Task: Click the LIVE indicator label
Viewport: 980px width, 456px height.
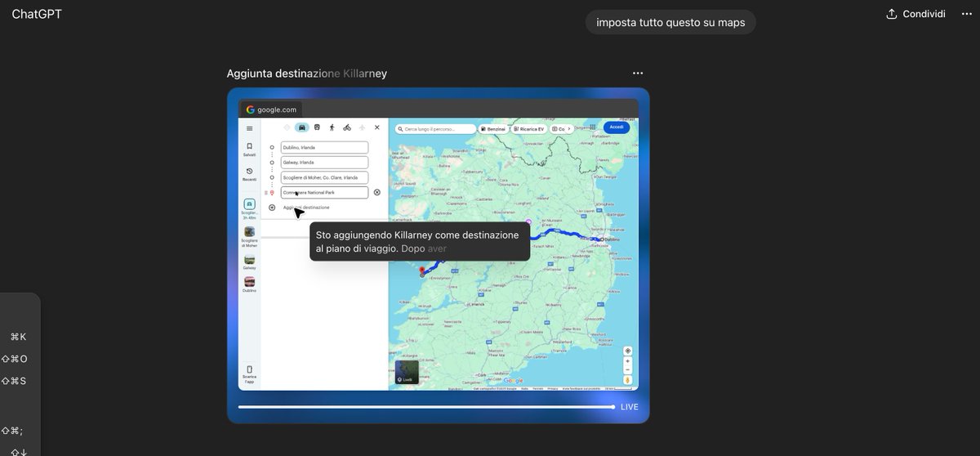Action: pyautogui.click(x=630, y=407)
